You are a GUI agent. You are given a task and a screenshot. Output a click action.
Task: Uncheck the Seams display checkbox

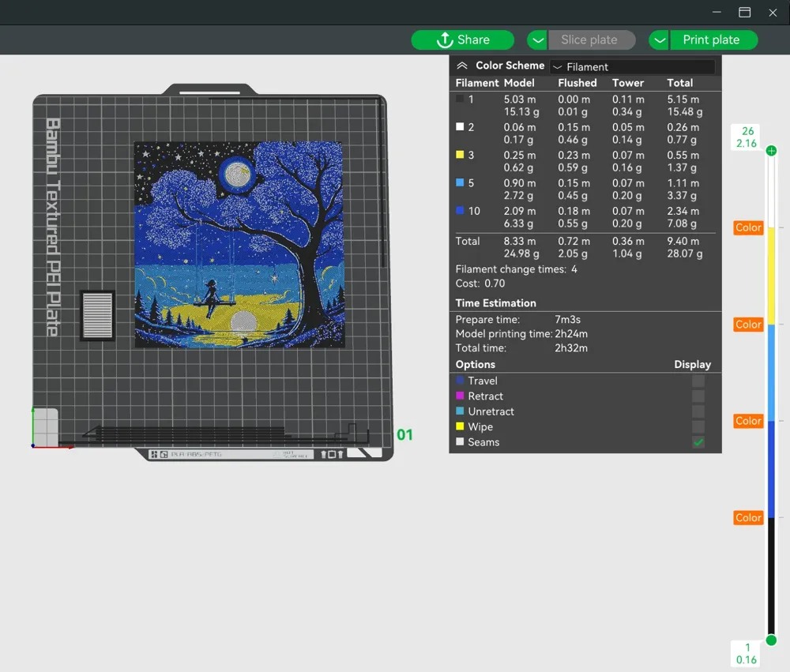[x=698, y=442]
